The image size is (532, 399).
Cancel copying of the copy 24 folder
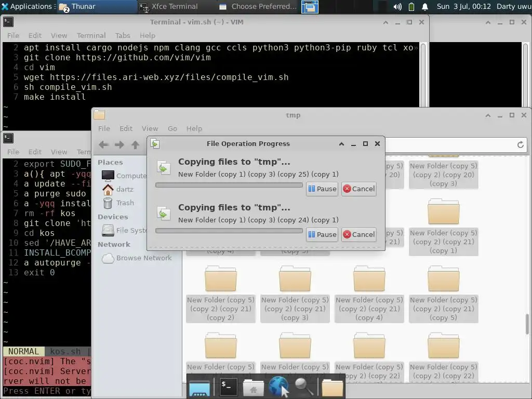click(x=358, y=234)
